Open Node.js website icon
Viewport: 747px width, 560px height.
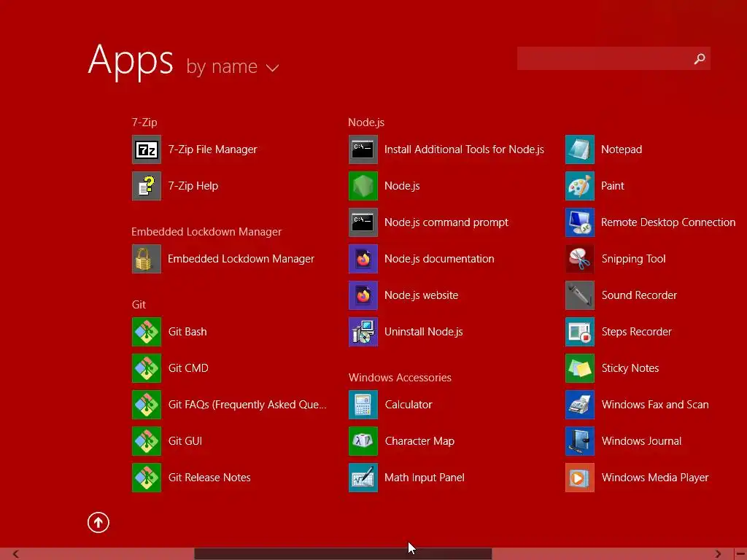pos(363,295)
